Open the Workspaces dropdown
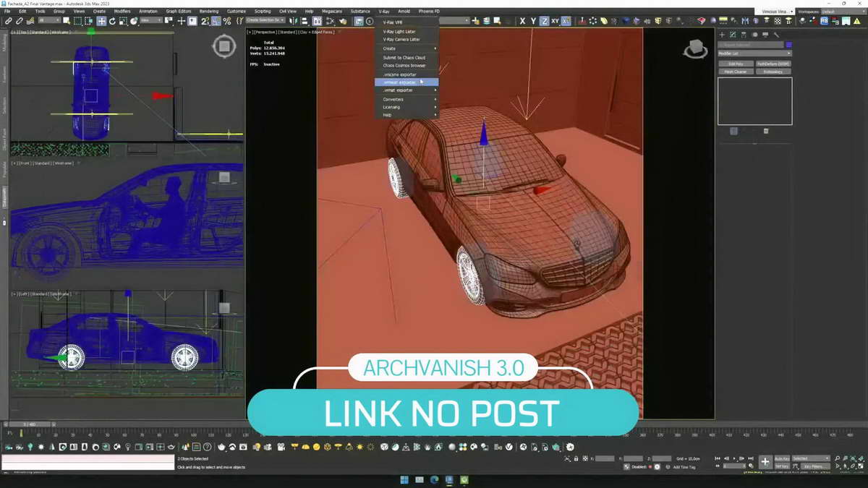868x488 pixels. click(x=843, y=12)
